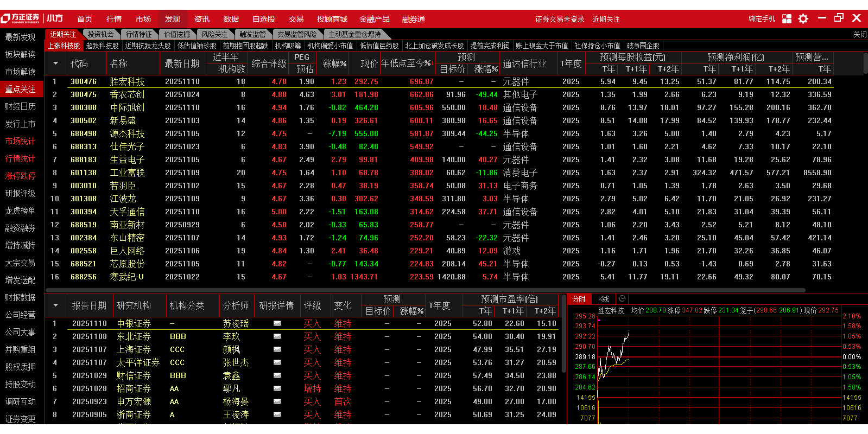Open envelope icon in 上海证券 row
This screenshot has height=434, width=868.
tap(277, 349)
